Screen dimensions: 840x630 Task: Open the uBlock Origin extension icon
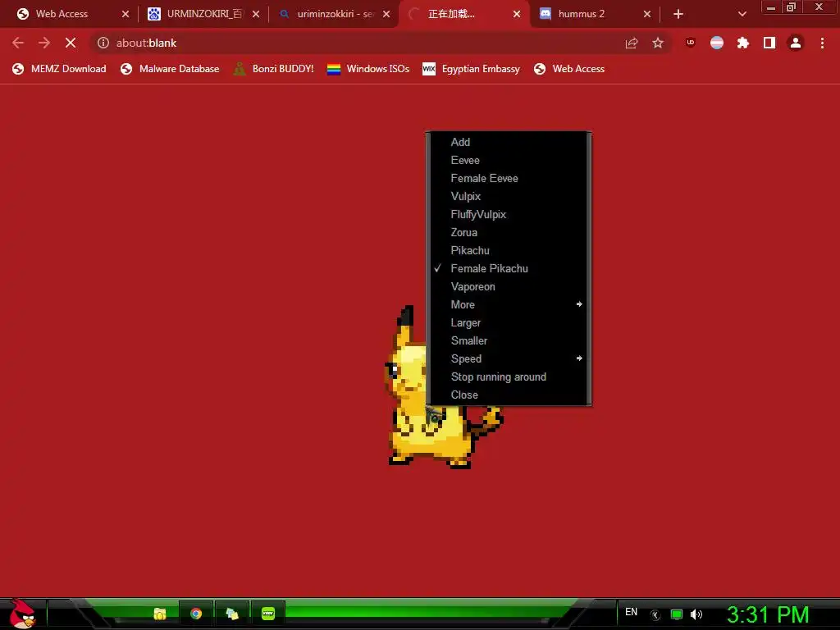pyautogui.click(x=691, y=43)
